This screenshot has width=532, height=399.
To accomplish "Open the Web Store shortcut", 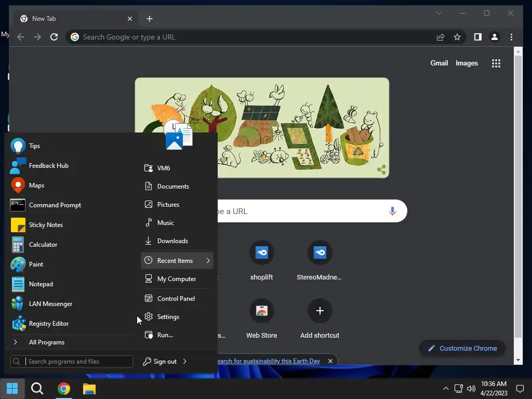I will [262, 319].
